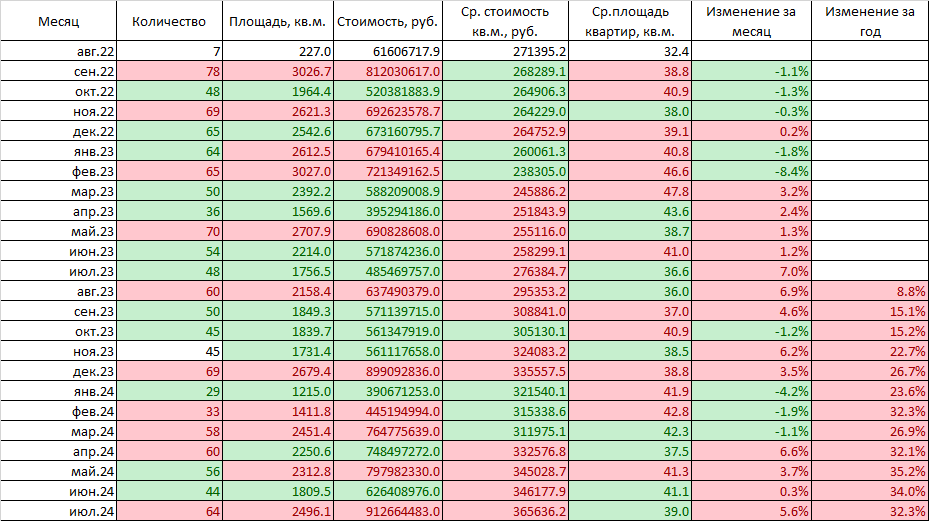The image size is (929, 521).
Task: Click the month cell 'мар.23'
Action: pos(59,191)
